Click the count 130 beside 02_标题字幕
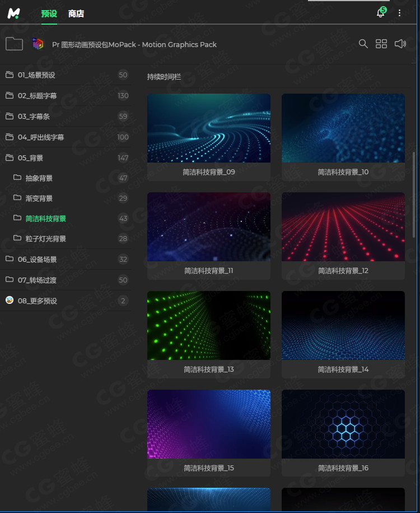 click(123, 96)
